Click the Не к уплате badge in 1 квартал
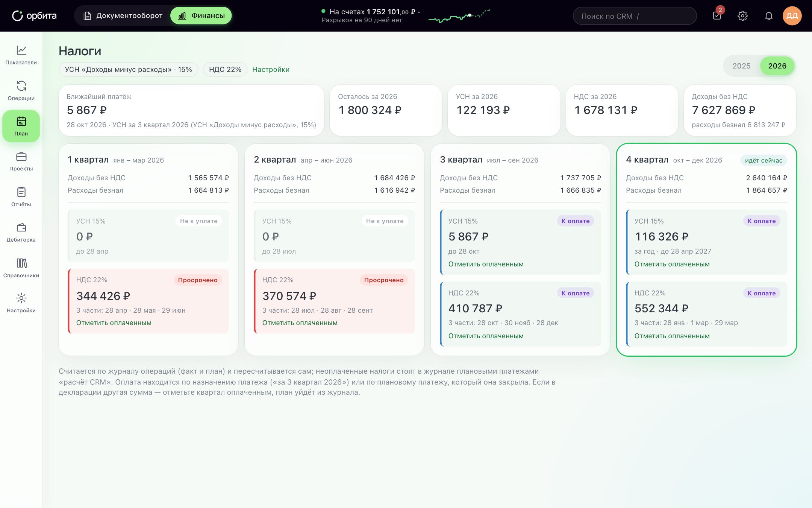The image size is (812, 508). coord(198,221)
